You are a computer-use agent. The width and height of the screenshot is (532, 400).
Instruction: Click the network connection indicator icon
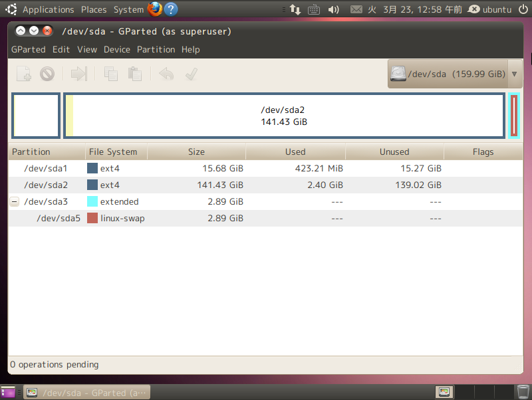[295, 9]
